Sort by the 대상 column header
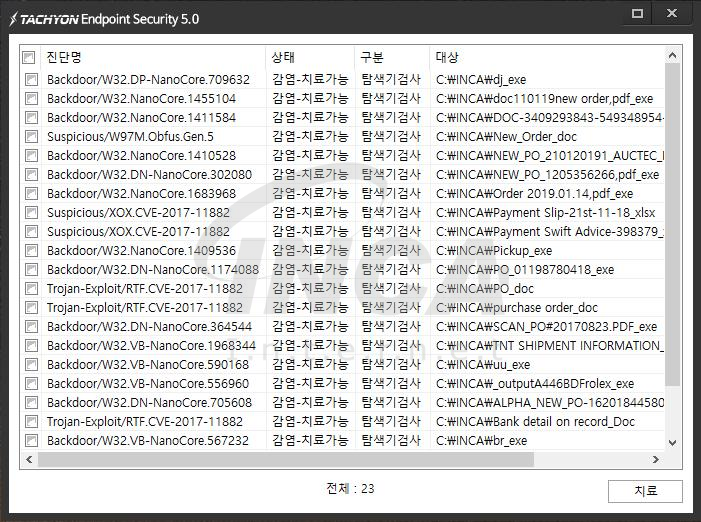This screenshot has width=701, height=522. [547, 57]
